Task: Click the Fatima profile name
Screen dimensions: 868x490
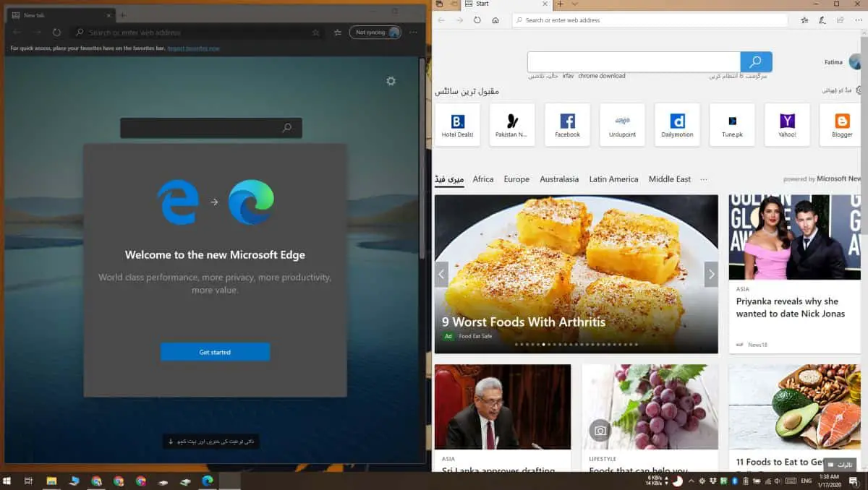Action: coord(833,62)
